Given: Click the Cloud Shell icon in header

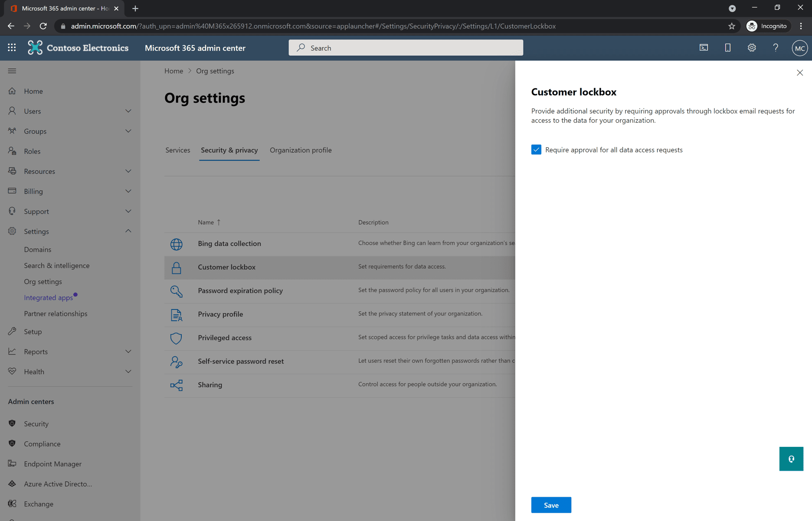Looking at the screenshot, I should (x=704, y=48).
